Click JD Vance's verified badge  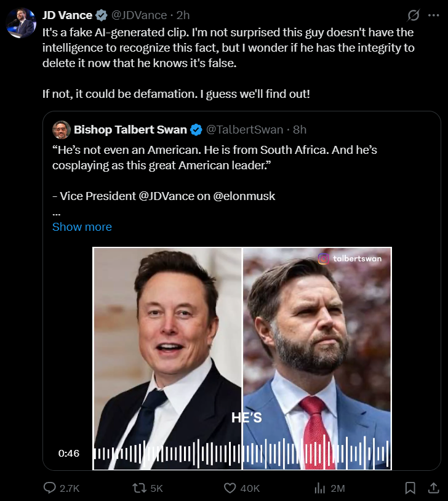click(x=102, y=15)
